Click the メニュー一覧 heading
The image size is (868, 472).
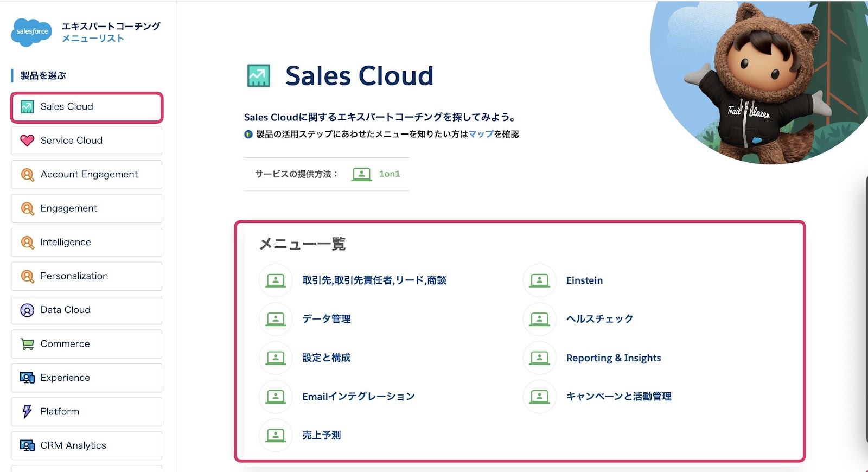[x=303, y=244]
